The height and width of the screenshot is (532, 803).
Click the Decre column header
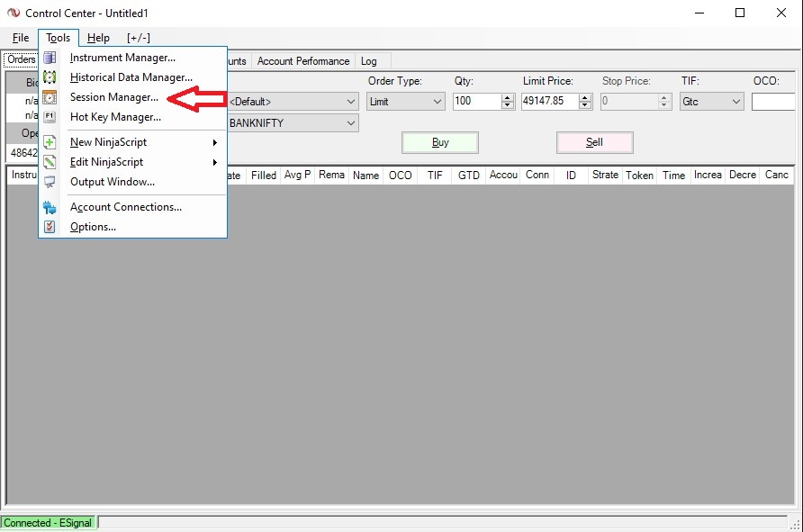coord(743,176)
